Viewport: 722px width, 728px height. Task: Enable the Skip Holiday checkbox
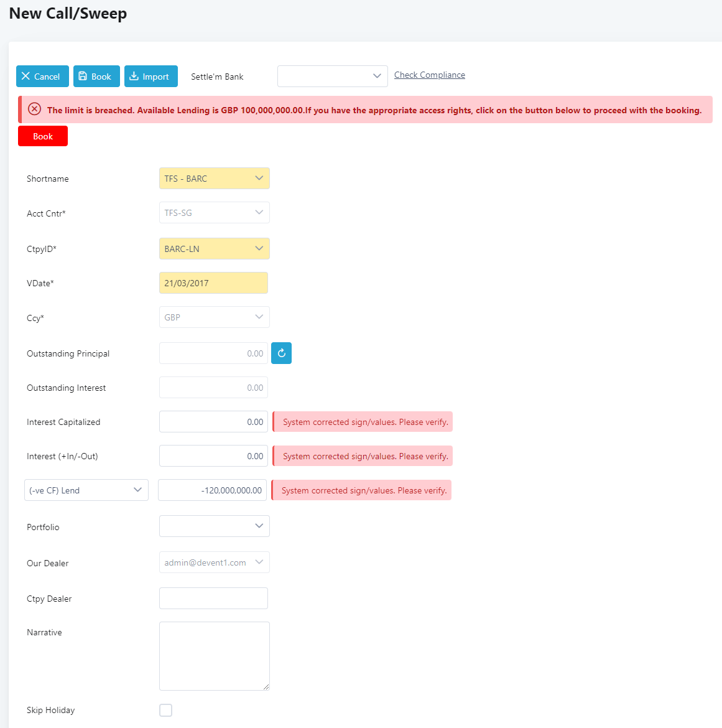pos(165,710)
